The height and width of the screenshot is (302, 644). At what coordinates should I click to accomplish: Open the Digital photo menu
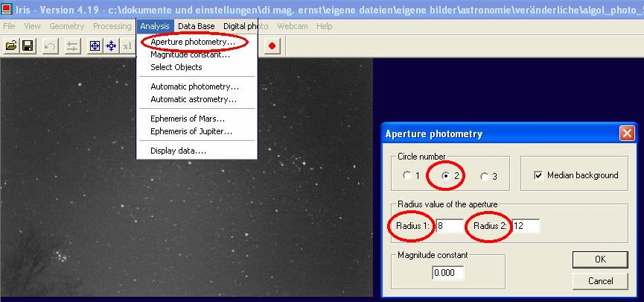pos(246,26)
